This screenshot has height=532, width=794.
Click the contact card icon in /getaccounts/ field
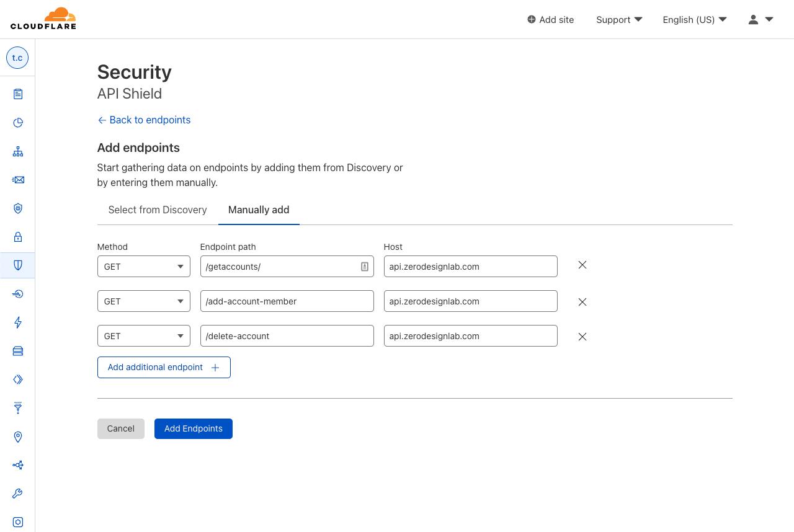pos(365,267)
